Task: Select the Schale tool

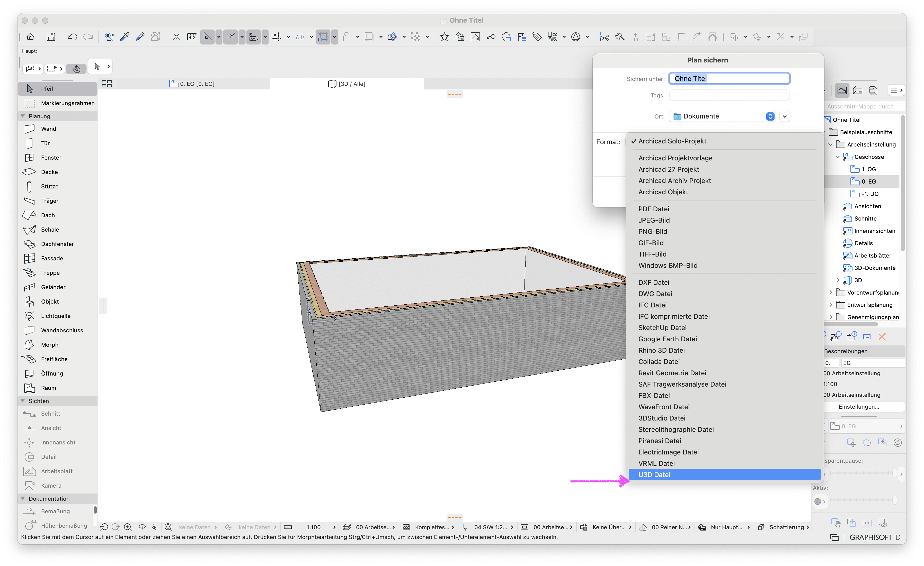Action: point(58,230)
